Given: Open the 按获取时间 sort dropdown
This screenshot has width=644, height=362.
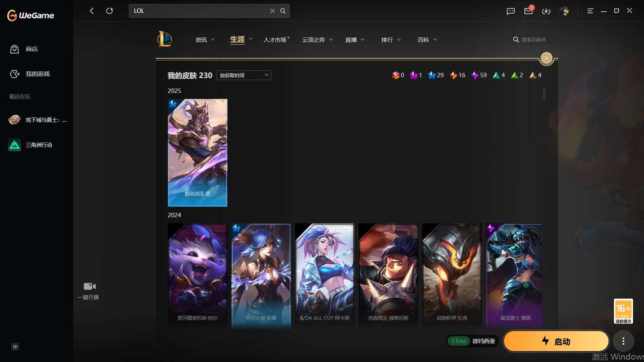Looking at the screenshot, I should [244, 75].
